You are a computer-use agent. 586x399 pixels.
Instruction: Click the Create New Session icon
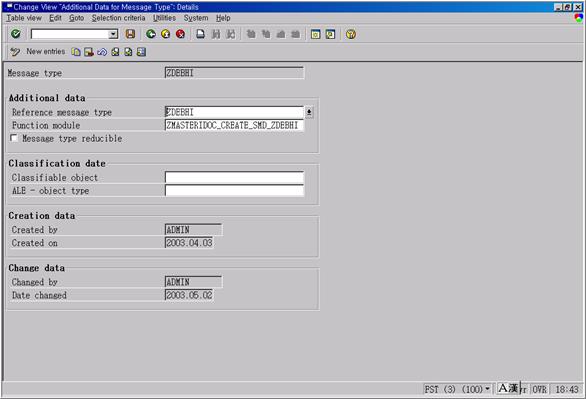click(x=315, y=34)
